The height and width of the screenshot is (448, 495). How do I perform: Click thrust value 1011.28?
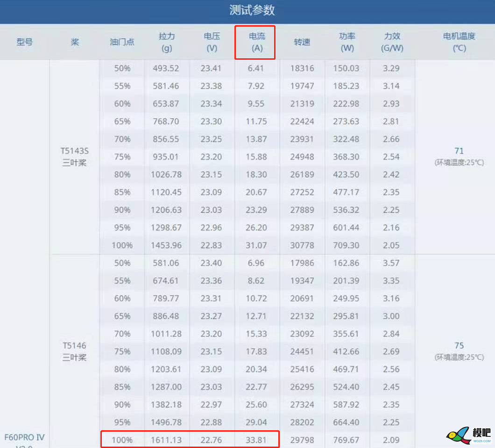point(166,334)
